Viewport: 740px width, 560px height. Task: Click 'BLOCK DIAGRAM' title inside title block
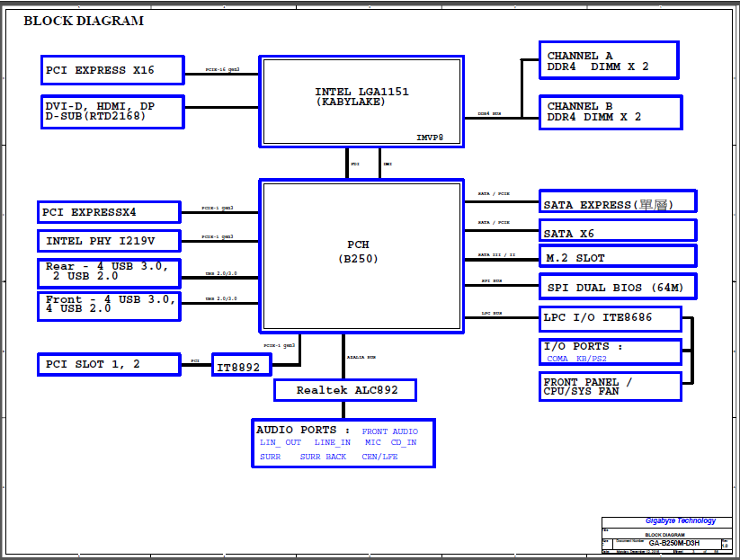[x=665, y=535]
